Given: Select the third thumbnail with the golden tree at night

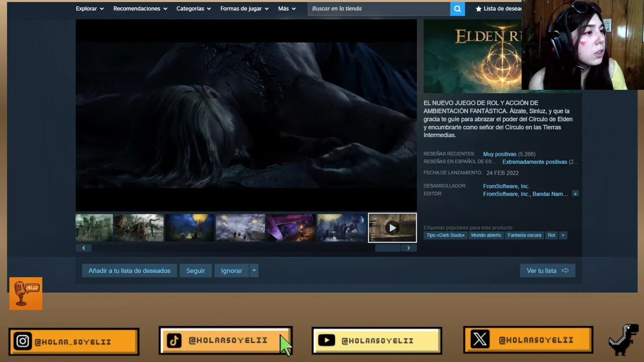Looking at the screenshot, I should pyautogui.click(x=190, y=228).
